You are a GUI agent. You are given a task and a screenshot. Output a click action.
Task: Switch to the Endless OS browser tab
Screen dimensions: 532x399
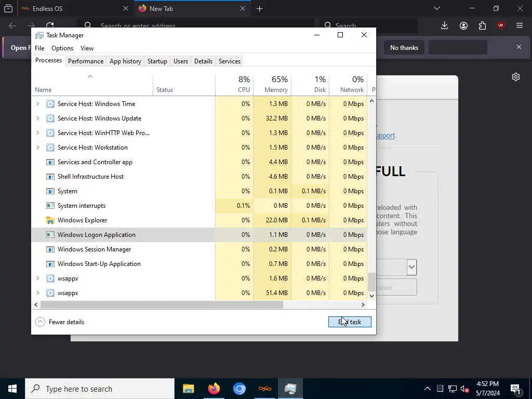click(75, 8)
